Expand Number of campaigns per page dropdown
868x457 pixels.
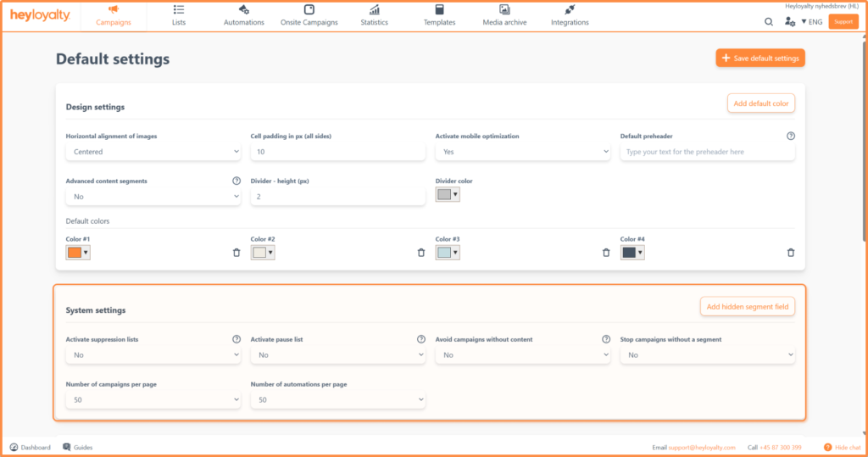[153, 399]
